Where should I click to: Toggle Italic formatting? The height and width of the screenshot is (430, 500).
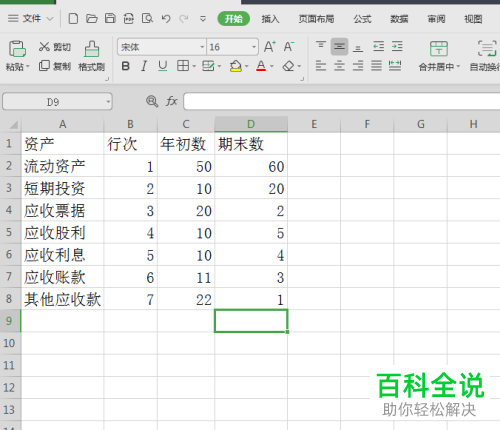144,66
